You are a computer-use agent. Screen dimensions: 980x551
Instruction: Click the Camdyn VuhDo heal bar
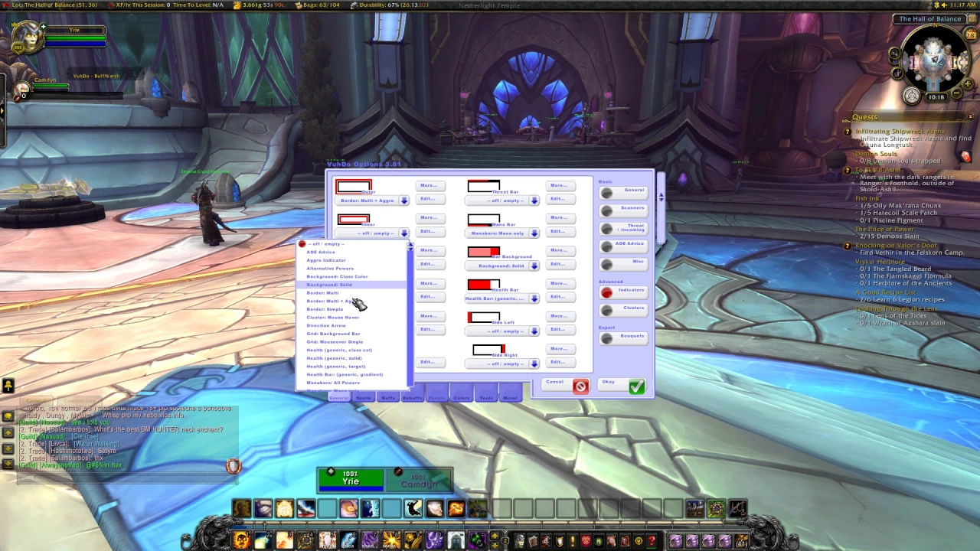[x=418, y=479]
